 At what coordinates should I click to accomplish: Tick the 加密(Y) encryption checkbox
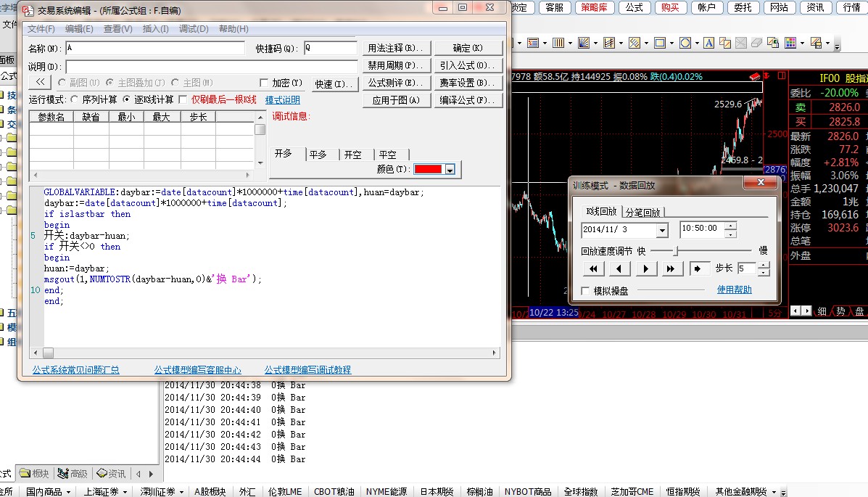coord(265,83)
